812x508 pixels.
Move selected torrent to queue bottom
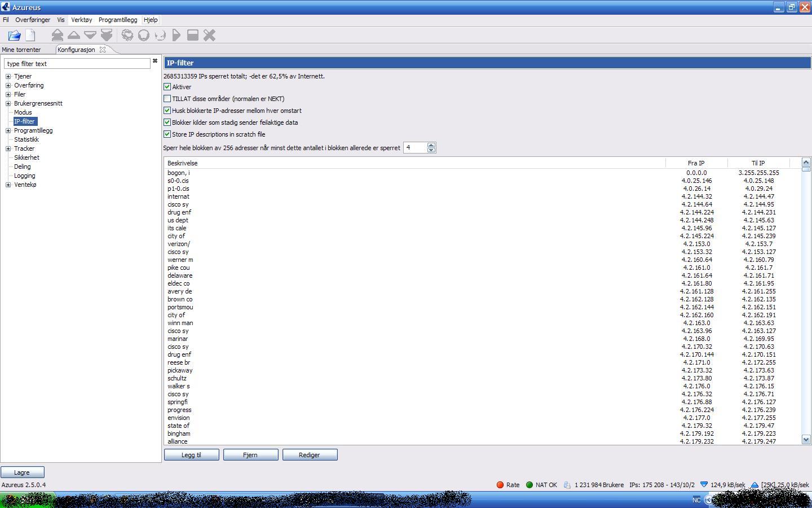107,36
